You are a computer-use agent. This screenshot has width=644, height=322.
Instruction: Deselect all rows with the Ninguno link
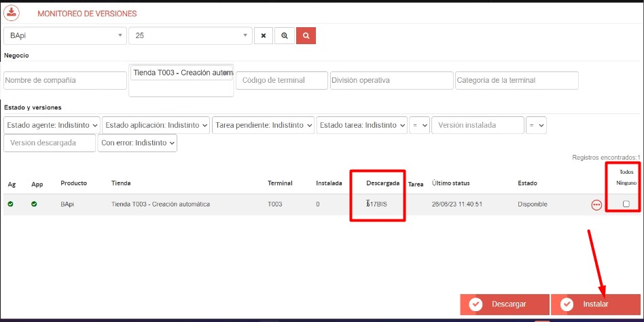[626, 183]
